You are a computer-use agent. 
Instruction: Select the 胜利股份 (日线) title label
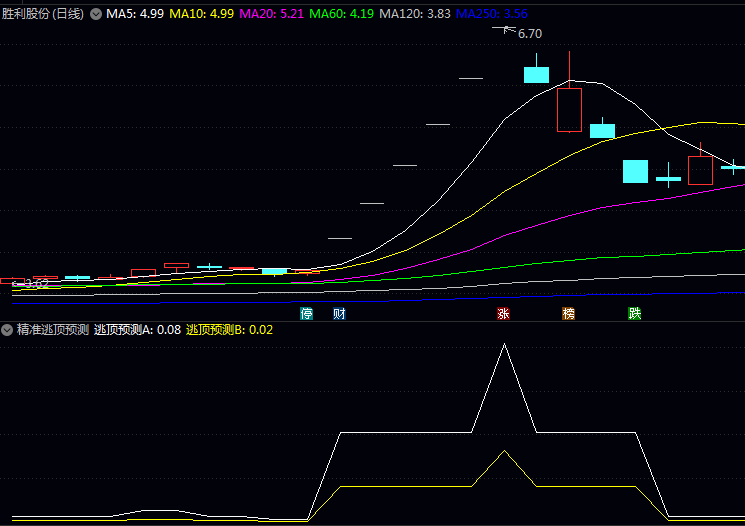[43, 14]
